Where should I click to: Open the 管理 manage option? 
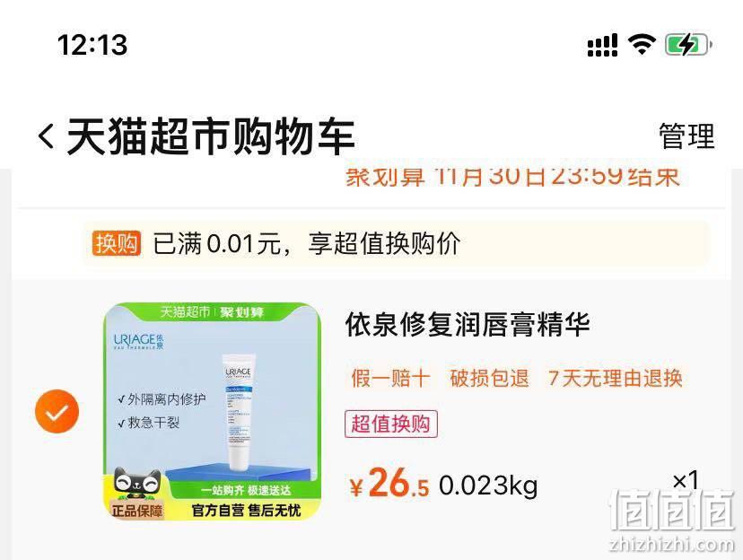tap(686, 136)
